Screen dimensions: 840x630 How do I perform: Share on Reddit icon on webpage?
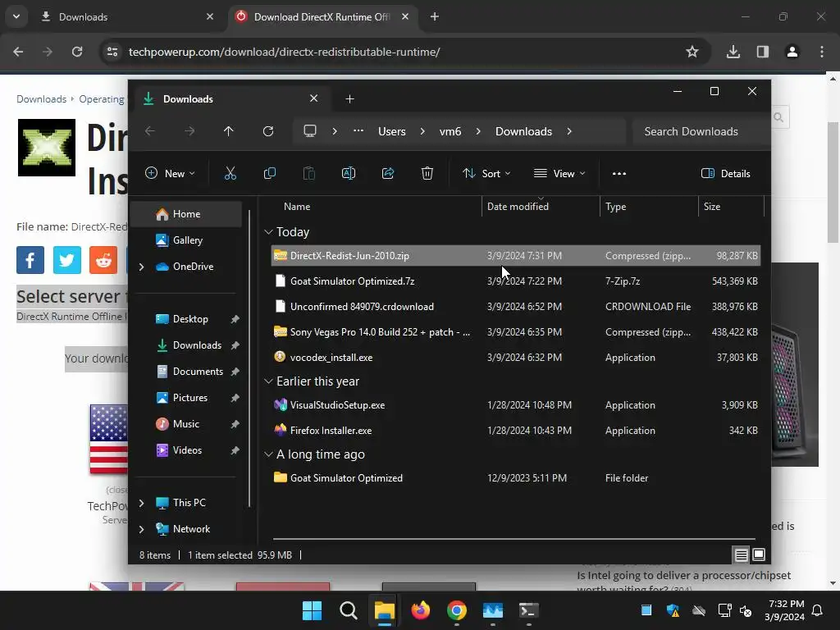click(103, 260)
